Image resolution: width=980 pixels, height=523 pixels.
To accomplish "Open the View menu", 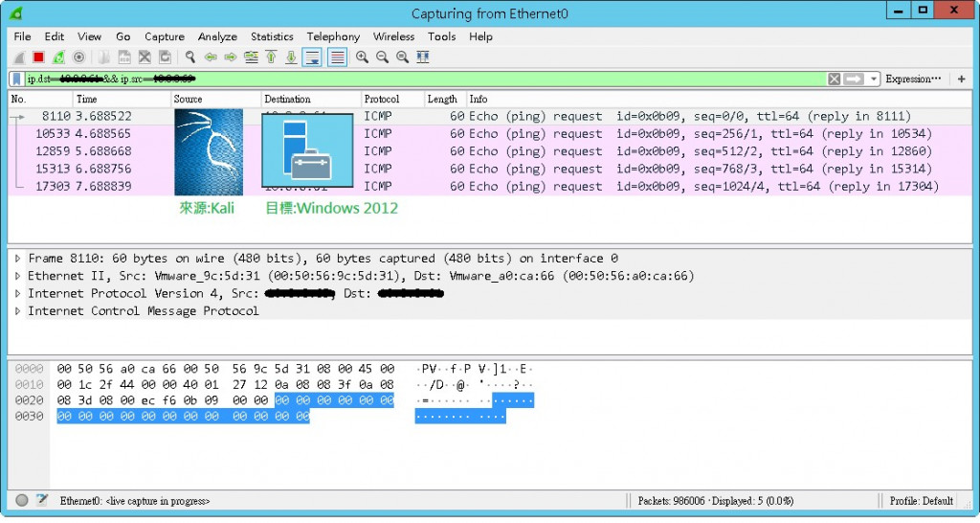I will click(x=89, y=37).
